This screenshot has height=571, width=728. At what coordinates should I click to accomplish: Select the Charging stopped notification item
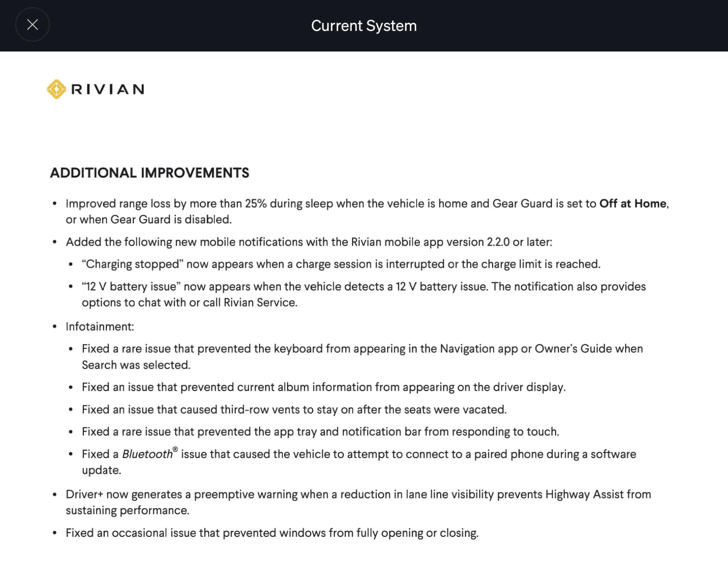[x=341, y=264]
